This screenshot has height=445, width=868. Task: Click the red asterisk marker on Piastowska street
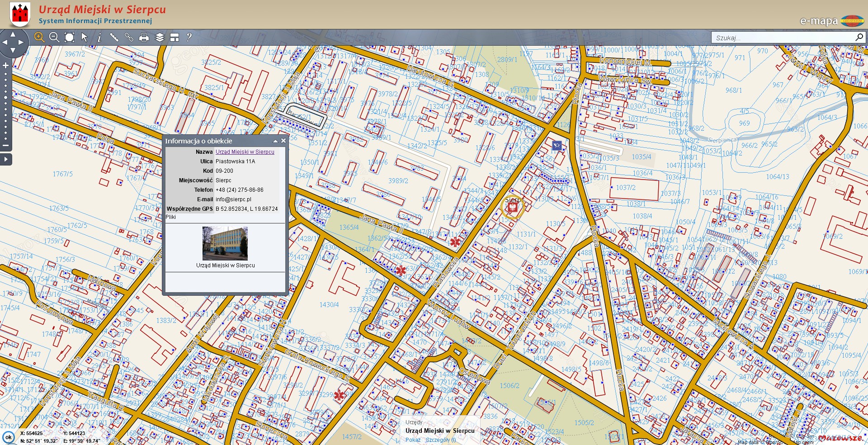click(x=455, y=242)
